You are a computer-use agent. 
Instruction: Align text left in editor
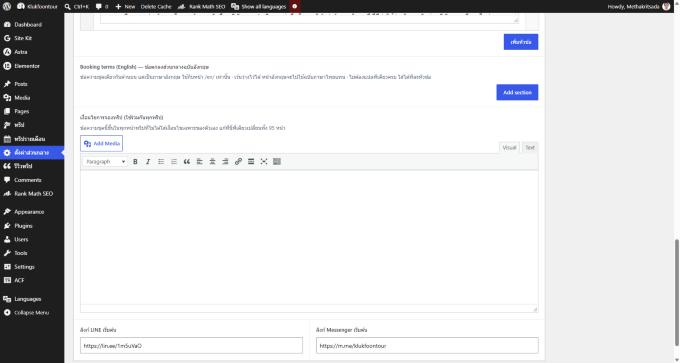click(199, 162)
